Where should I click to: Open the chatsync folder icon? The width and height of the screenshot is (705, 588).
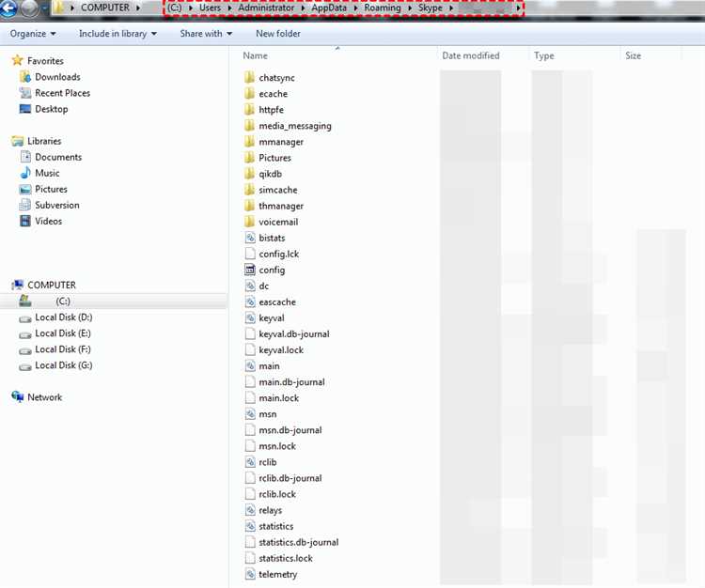249,77
